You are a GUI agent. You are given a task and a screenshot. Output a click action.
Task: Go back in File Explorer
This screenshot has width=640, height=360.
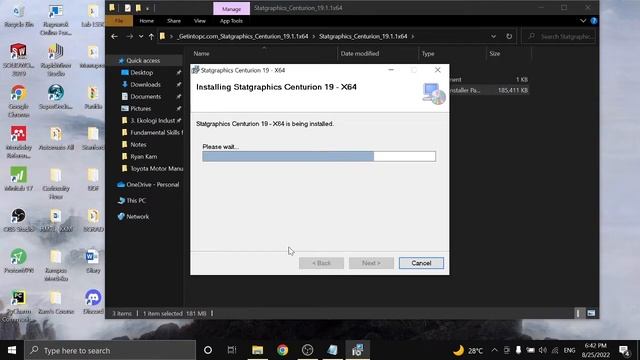click(114, 36)
